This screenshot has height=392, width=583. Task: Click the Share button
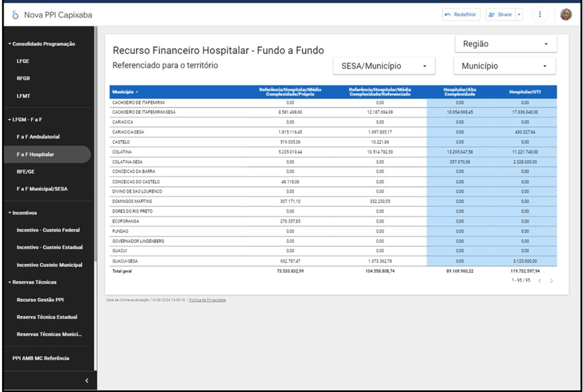click(501, 14)
